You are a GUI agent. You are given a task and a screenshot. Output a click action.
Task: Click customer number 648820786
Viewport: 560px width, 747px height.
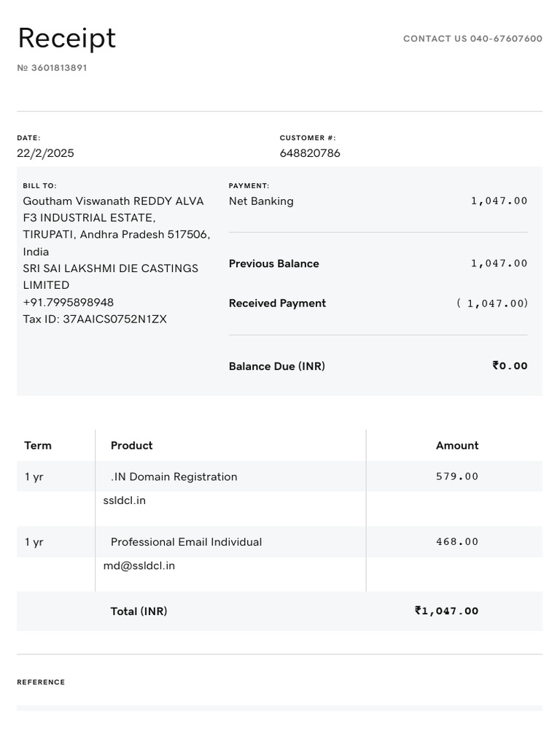310,153
